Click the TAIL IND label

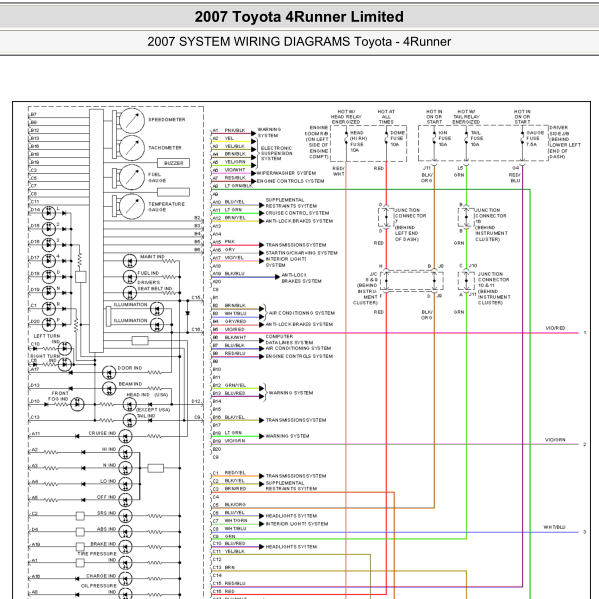pos(146,416)
